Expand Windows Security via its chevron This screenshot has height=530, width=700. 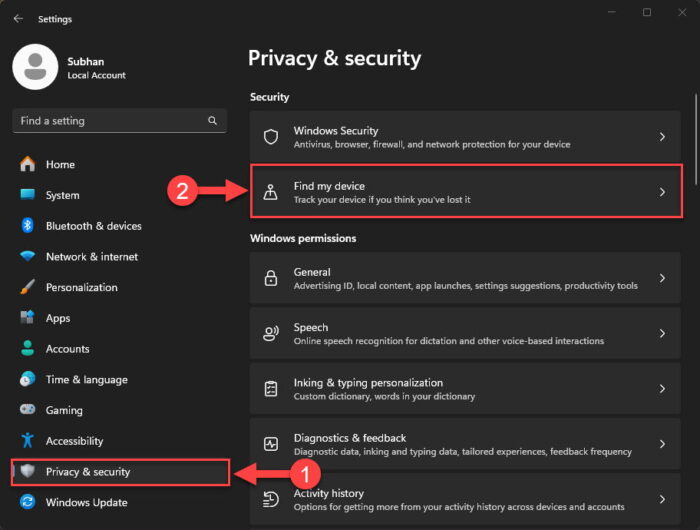(x=662, y=137)
